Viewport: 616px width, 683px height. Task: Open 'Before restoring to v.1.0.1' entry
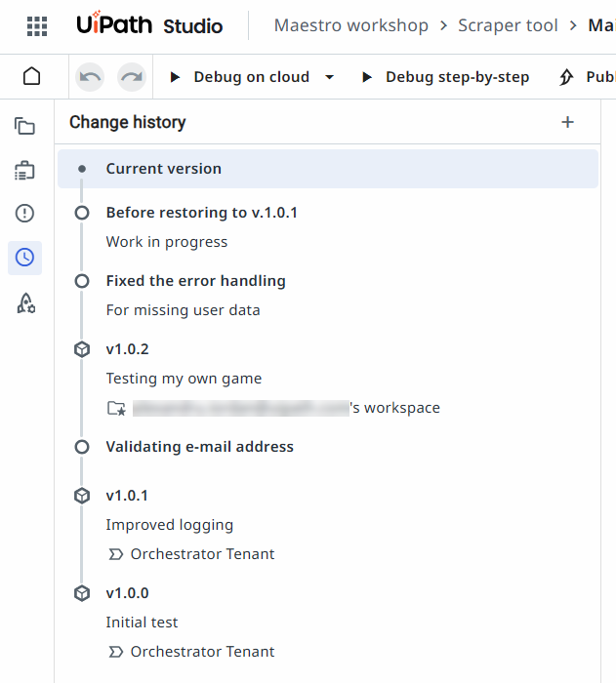pos(202,213)
